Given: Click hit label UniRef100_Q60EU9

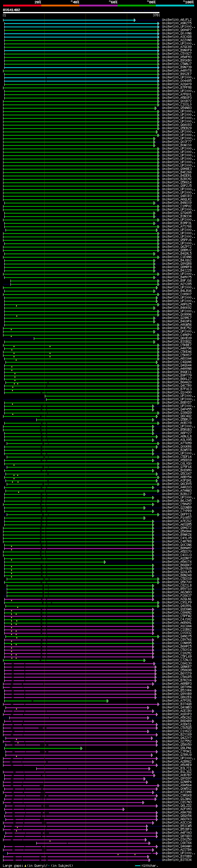Looking at the screenshot, I should 177,338.
